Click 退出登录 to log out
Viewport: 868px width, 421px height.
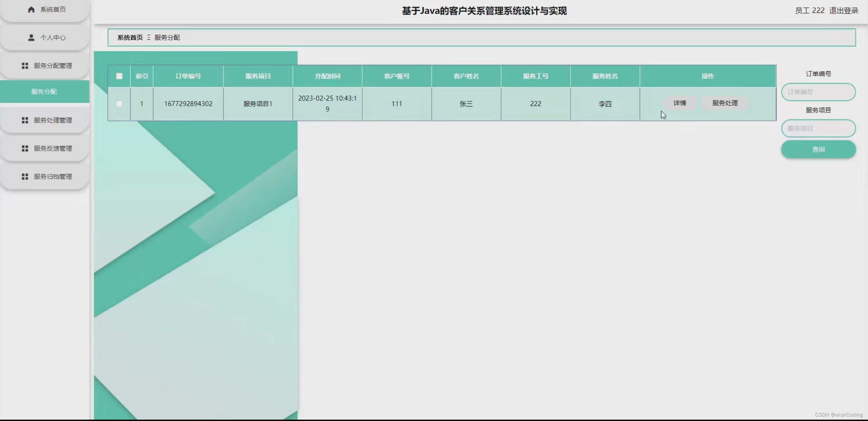coord(844,11)
